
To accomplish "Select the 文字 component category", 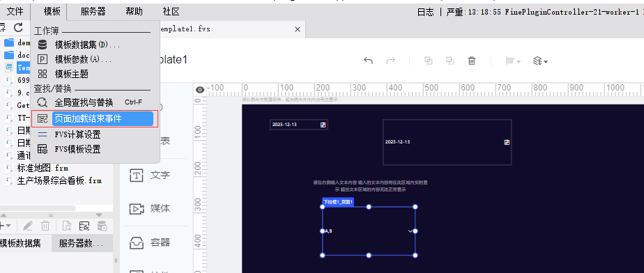I will coord(150,175).
